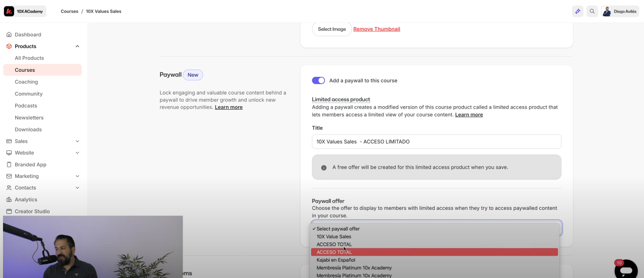This screenshot has width=644, height=278.
Task: Click the Analytics chart icon
Action: click(9, 199)
